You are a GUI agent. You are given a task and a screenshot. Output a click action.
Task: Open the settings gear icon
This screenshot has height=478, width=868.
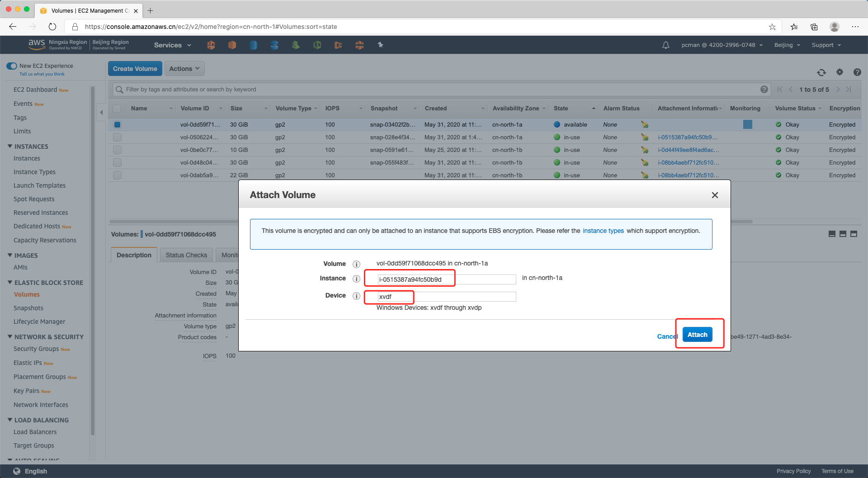[840, 72]
